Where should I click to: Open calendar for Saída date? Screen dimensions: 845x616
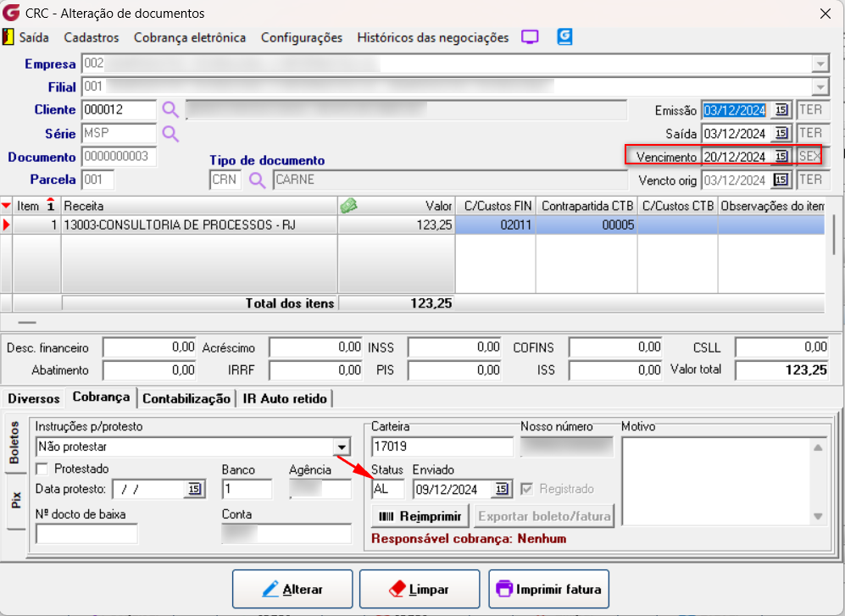781,133
